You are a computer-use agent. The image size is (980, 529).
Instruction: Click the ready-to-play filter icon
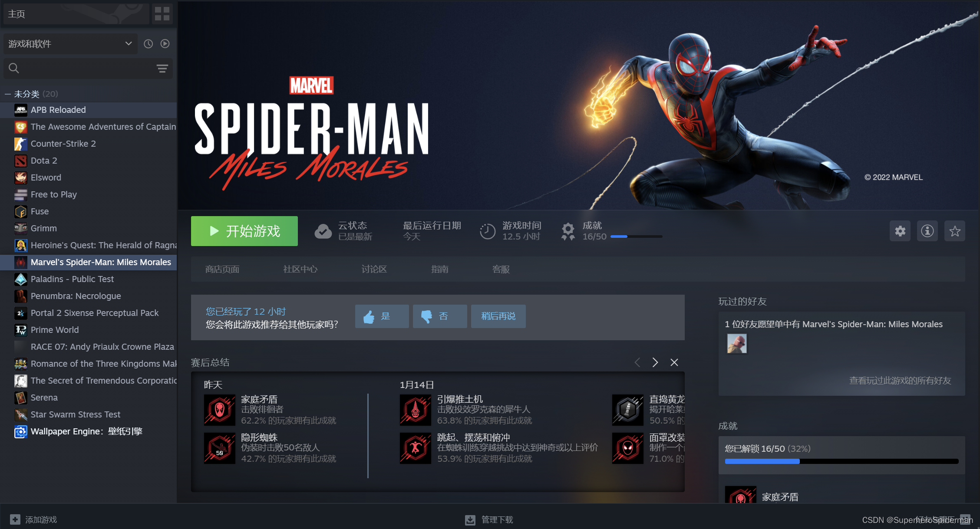click(165, 44)
